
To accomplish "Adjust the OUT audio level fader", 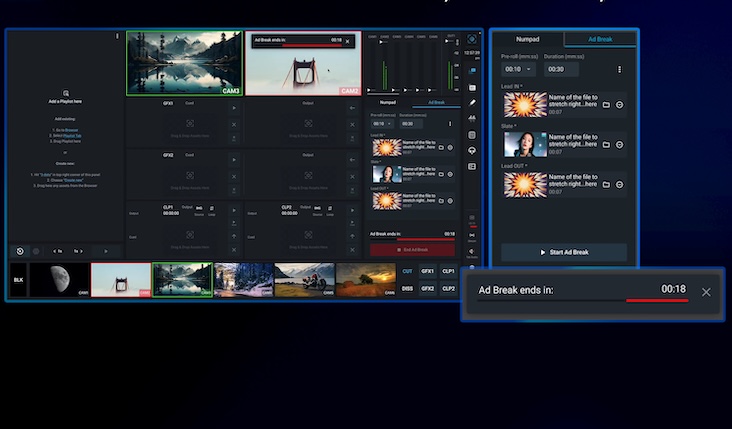I will [x=450, y=41].
